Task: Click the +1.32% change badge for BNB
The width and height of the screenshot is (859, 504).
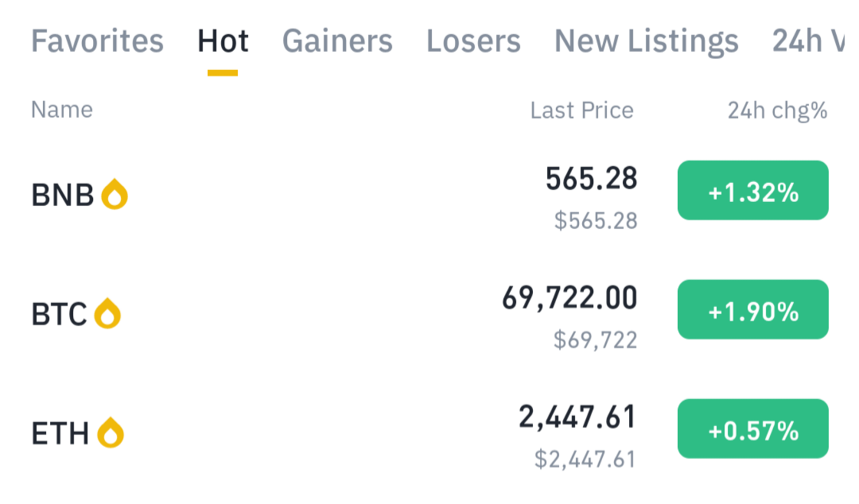Action: coord(753,191)
